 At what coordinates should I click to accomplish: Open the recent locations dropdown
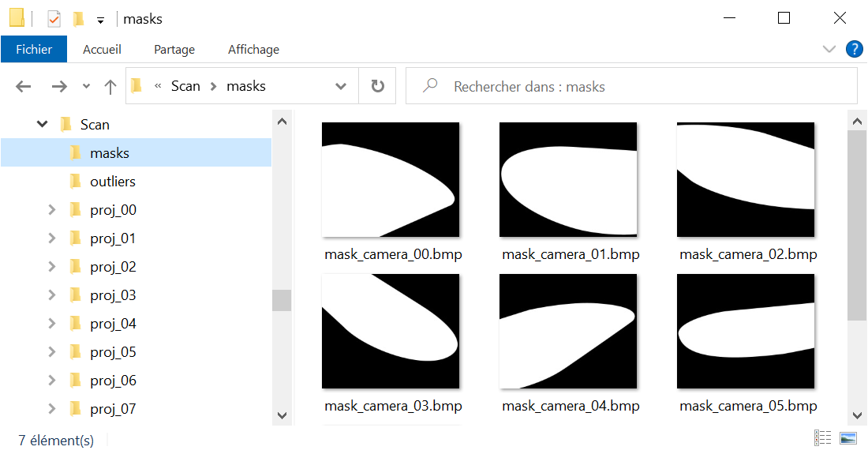[86, 87]
